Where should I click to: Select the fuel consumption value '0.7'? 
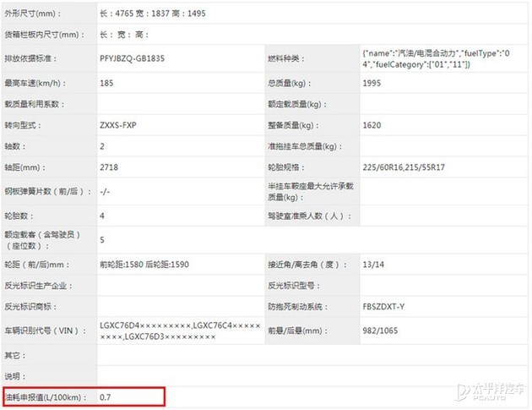[106, 397]
